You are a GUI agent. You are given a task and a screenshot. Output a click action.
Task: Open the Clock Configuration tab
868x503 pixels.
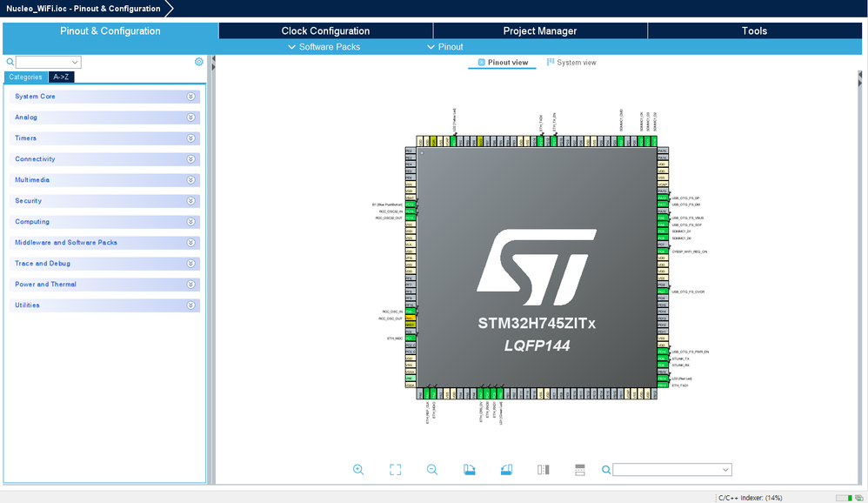(x=325, y=31)
